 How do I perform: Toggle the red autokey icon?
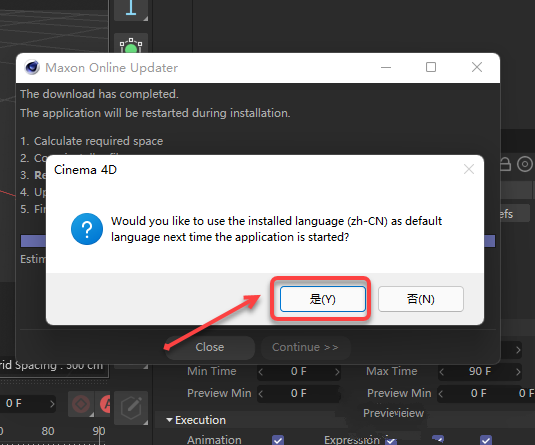(x=105, y=404)
